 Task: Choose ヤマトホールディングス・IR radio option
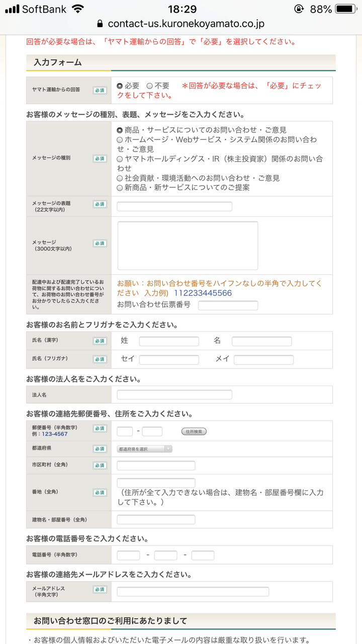click(x=120, y=158)
